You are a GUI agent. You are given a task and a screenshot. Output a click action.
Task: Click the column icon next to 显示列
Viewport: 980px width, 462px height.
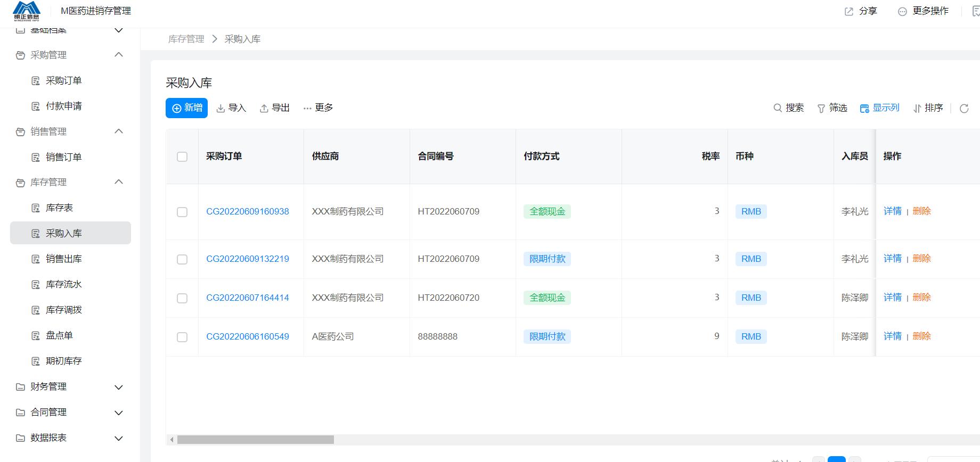pyautogui.click(x=864, y=109)
